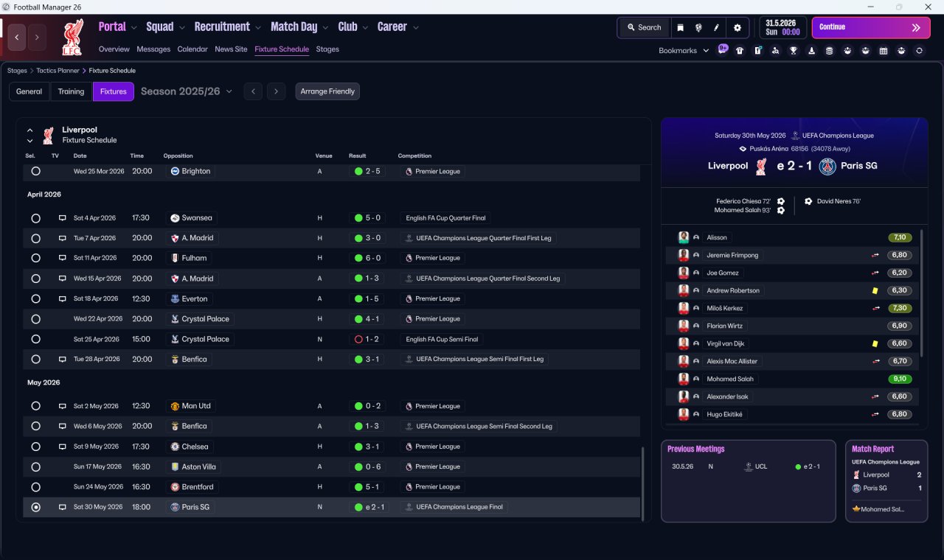Expand the Recruitment menu chevron
Screen dimensions: 944x560
(258, 28)
